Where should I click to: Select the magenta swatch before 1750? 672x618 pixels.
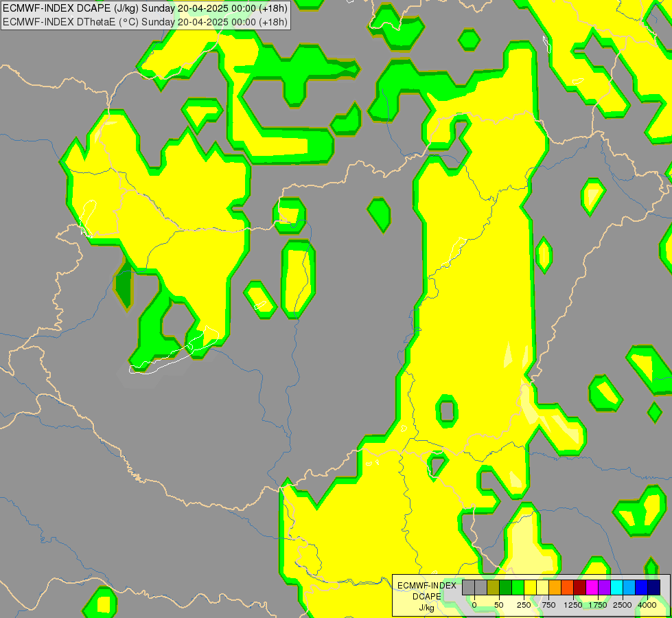pos(592,588)
